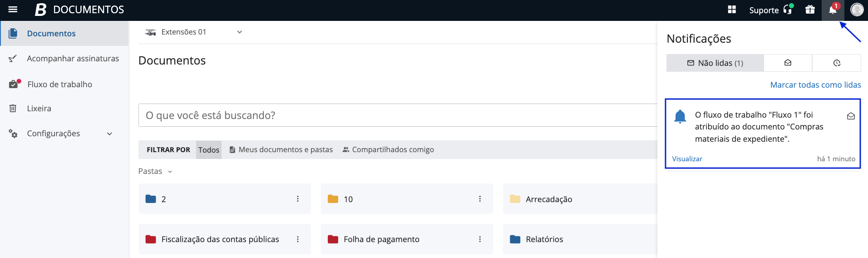Mark the Fluxo 1 notification as read
The image size is (868, 258).
pyautogui.click(x=851, y=116)
